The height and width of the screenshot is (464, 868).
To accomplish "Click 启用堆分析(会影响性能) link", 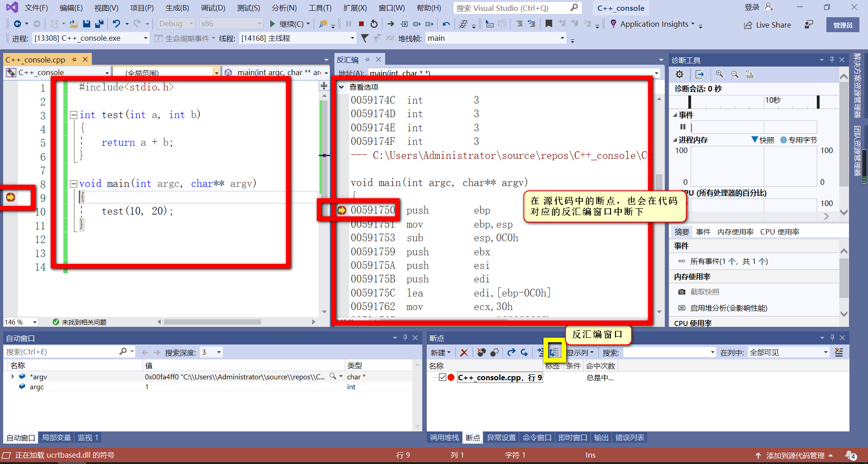I will 729,308.
